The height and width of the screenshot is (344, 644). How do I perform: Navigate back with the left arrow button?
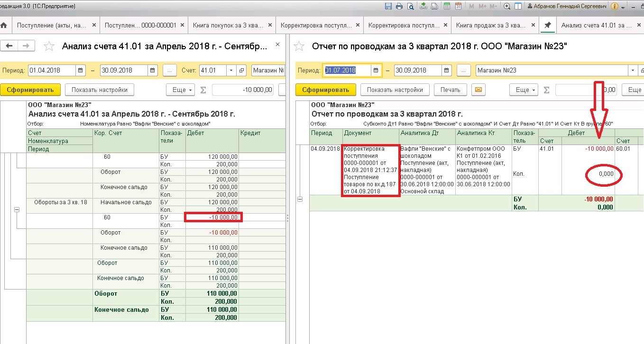9,45
